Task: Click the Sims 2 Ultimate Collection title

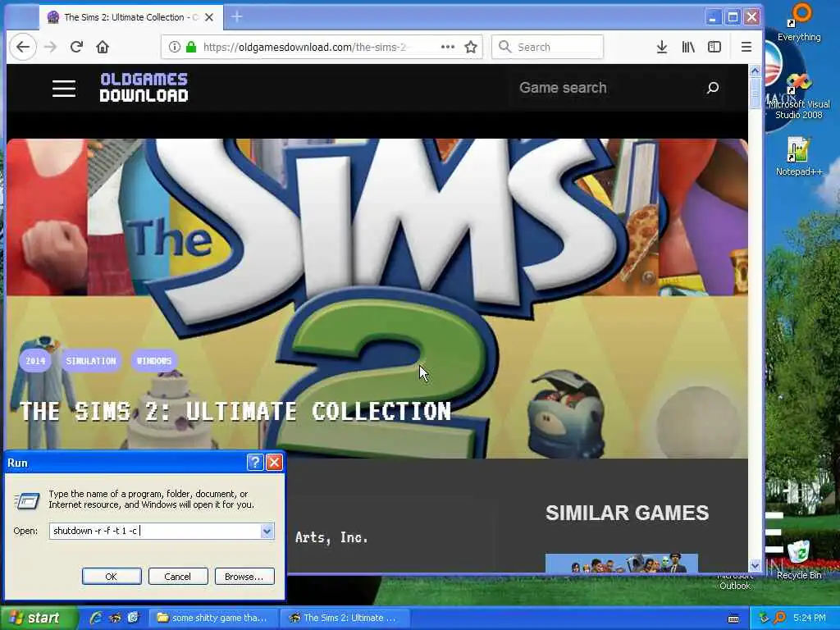Action: (x=235, y=412)
